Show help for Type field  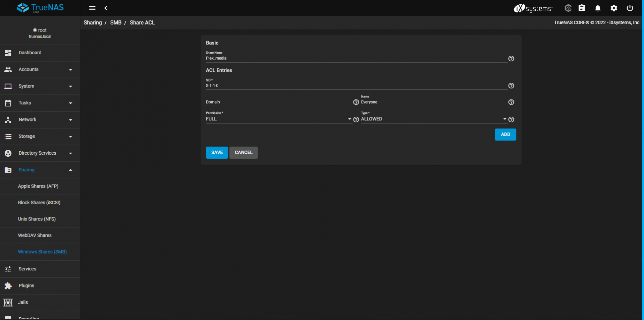click(511, 119)
